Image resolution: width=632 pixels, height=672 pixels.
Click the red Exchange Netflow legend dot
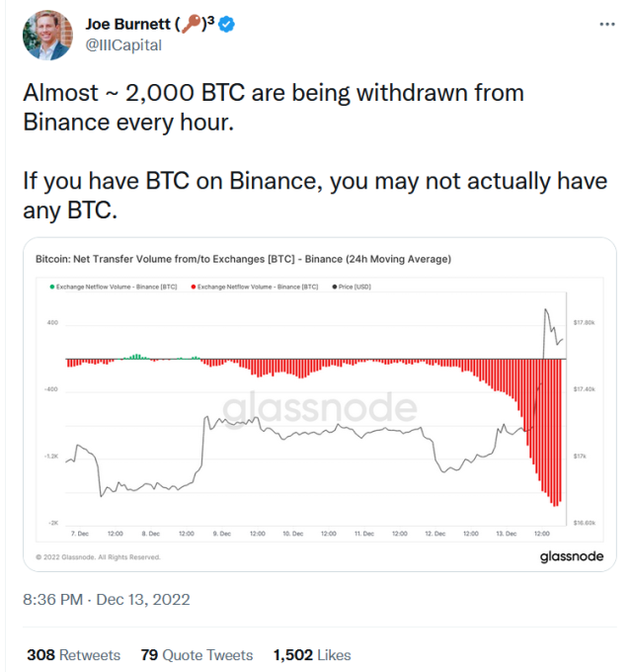coord(194,287)
